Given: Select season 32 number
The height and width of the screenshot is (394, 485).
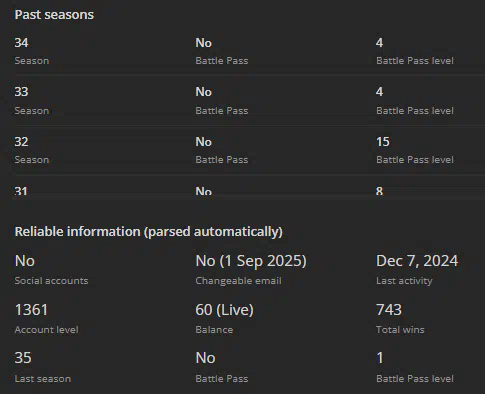Looking at the screenshot, I should coord(21,142).
